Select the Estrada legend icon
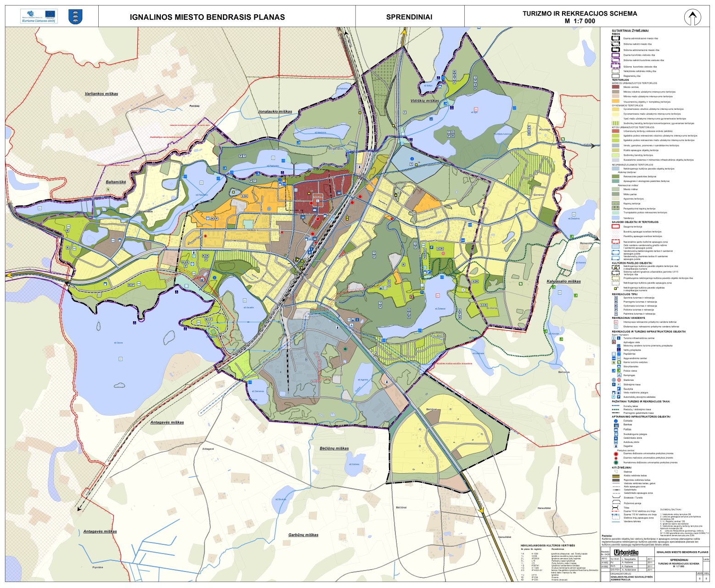Image resolution: width=715 pixels, height=588 pixels. coord(616,421)
